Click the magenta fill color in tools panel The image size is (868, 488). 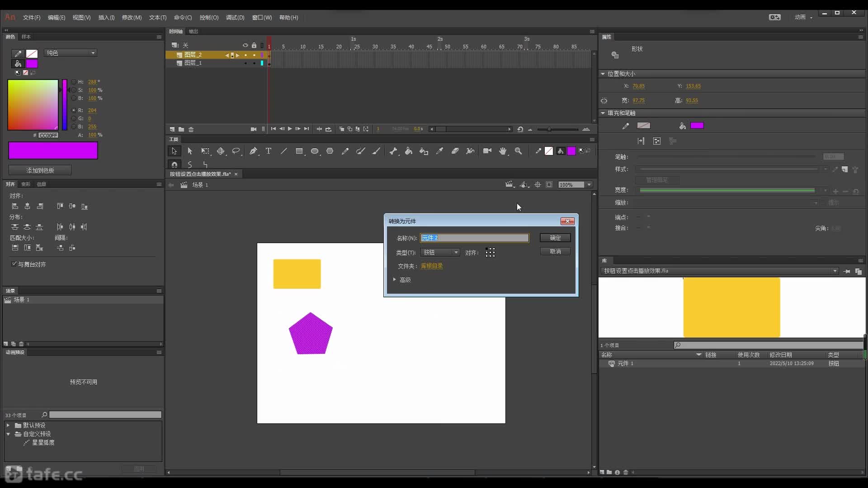tap(571, 151)
